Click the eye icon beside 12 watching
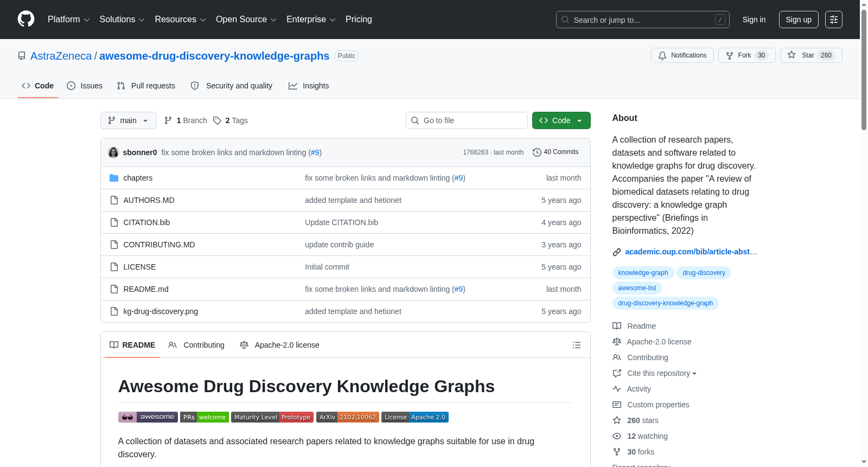868x467 pixels. 617,436
